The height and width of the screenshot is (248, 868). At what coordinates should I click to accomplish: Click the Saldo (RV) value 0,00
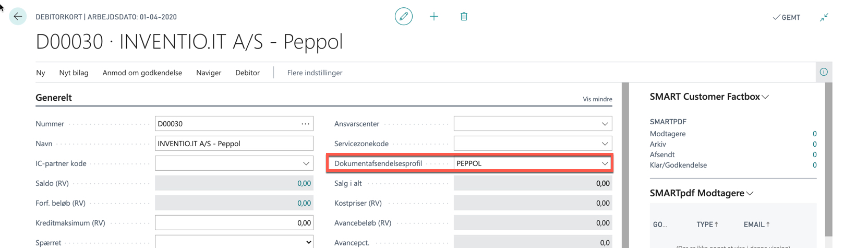304,183
